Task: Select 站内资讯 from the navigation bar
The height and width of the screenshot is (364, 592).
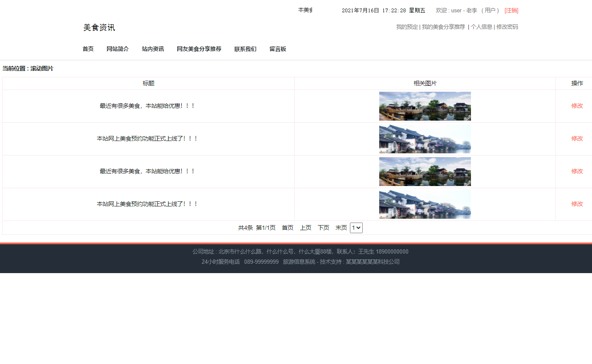Action: pos(152,49)
